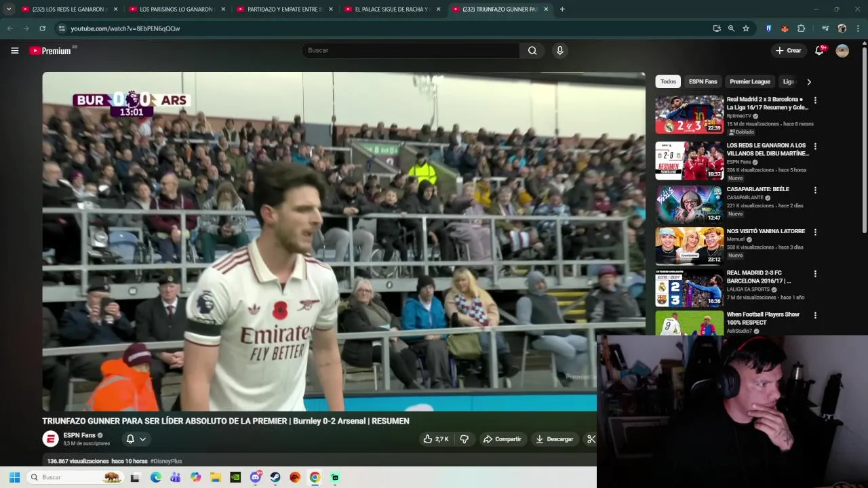
Task: Open Real Madrid 2 x 3 Barcelona thumbnail
Action: click(x=689, y=115)
